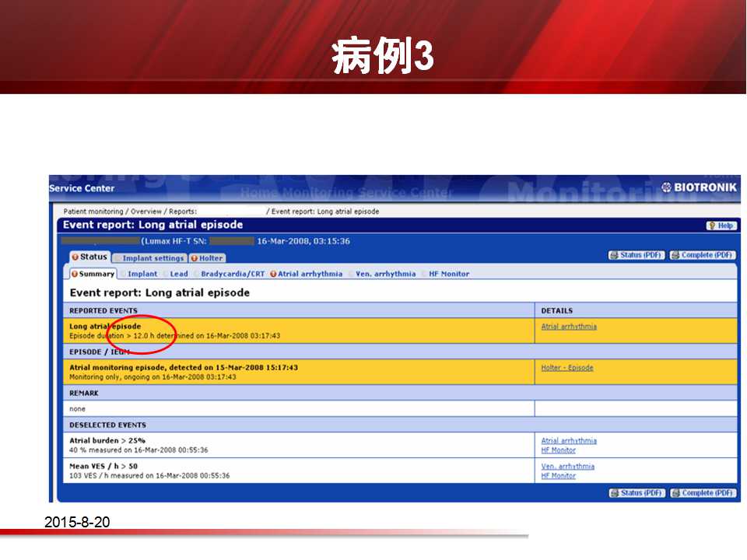Go to the HF Monitor sub-tab
The height and width of the screenshot is (560, 747).
point(446,274)
